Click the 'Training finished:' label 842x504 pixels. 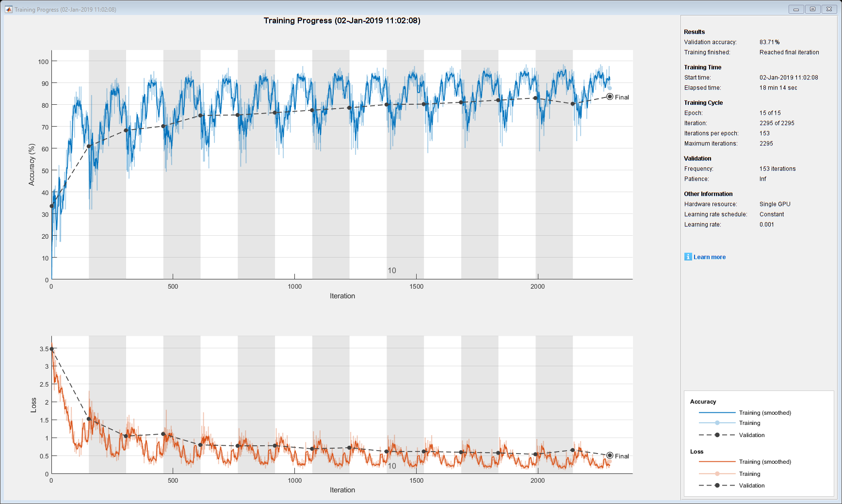(x=707, y=52)
